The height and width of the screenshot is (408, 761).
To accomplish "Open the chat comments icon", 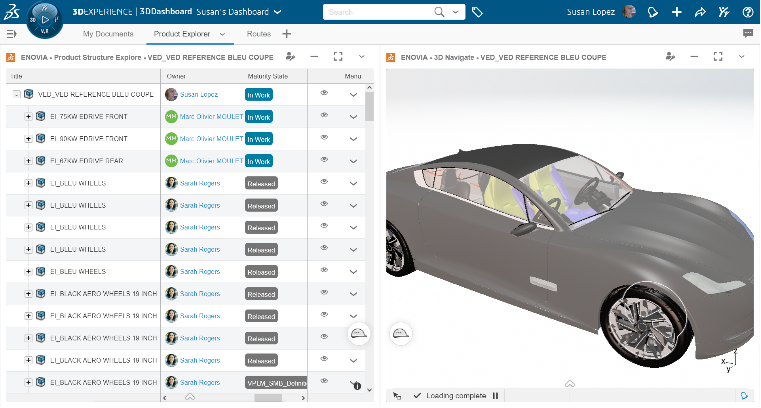I will 747,33.
